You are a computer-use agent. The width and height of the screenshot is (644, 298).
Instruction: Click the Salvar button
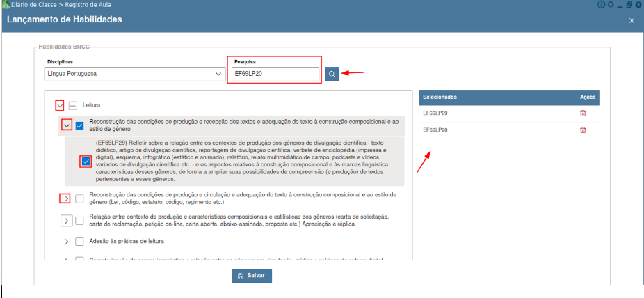(251, 276)
